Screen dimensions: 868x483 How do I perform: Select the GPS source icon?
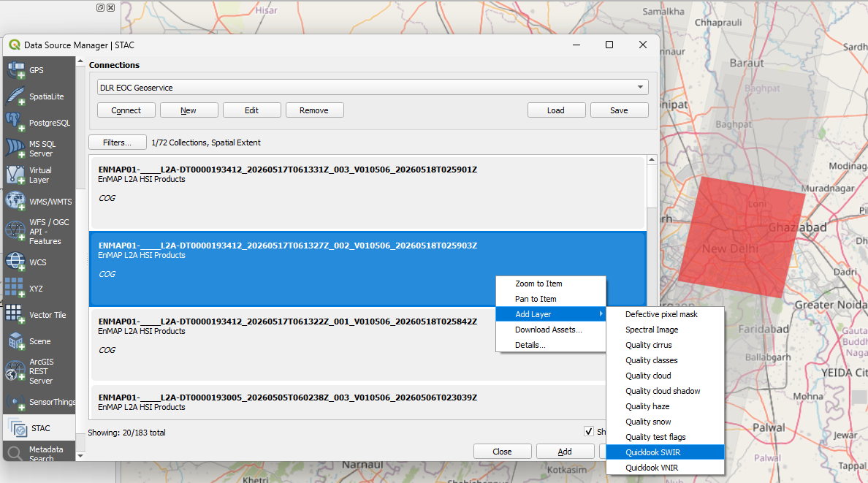[15, 70]
